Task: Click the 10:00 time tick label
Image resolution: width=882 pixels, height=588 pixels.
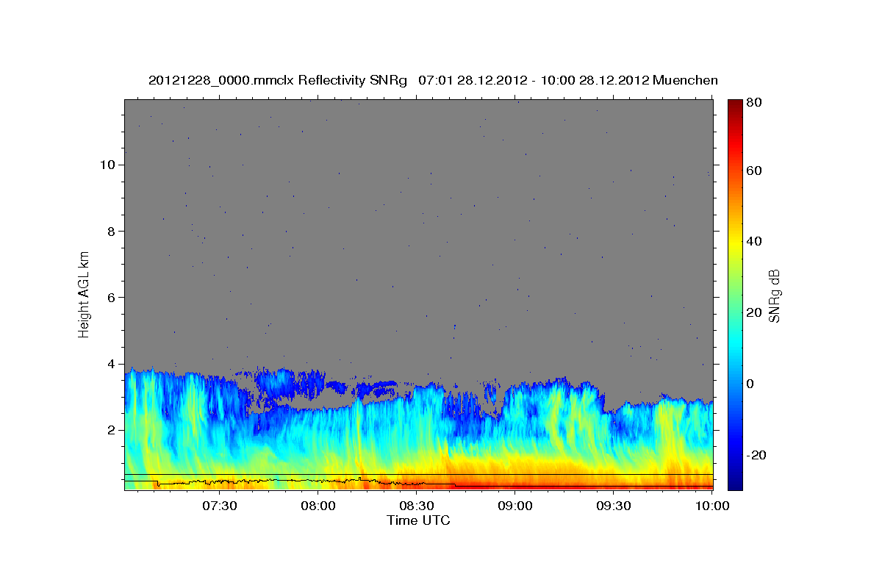Action: [712, 506]
